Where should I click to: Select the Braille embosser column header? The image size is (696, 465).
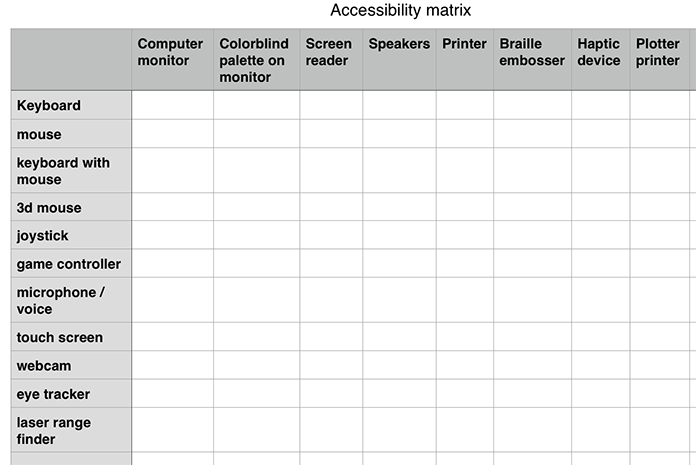pyautogui.click(x=533, y=60)
